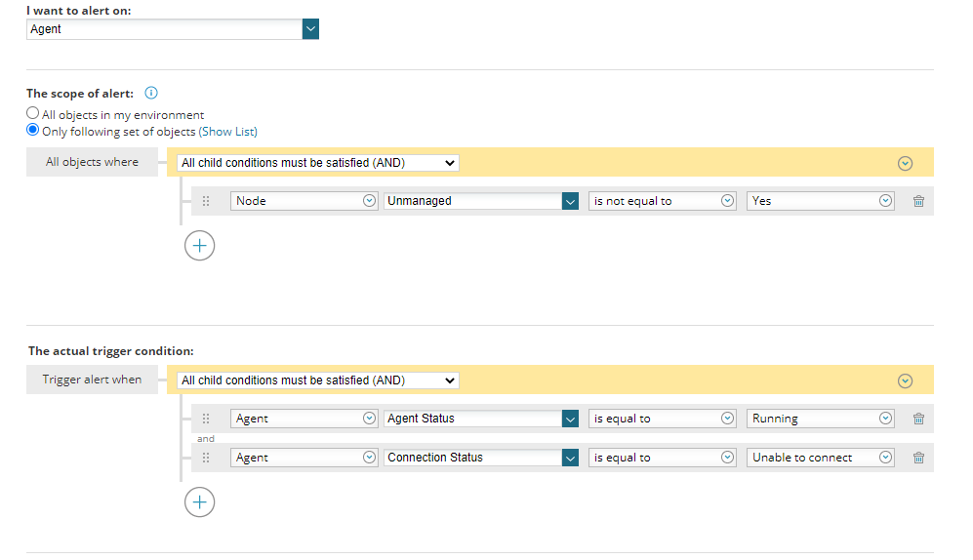973x560 pixels.
Task: Delete the Agent Status condition row
Action: pyautogui.click(x=918, y=419)
